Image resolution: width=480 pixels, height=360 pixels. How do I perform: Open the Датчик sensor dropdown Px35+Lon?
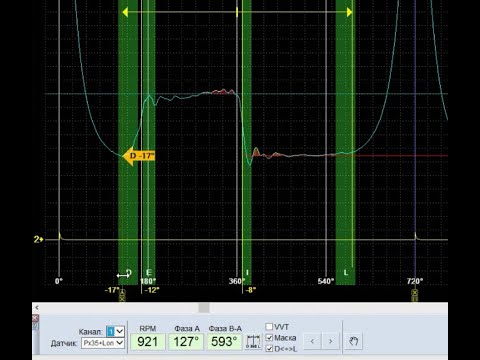pos(103,343)
